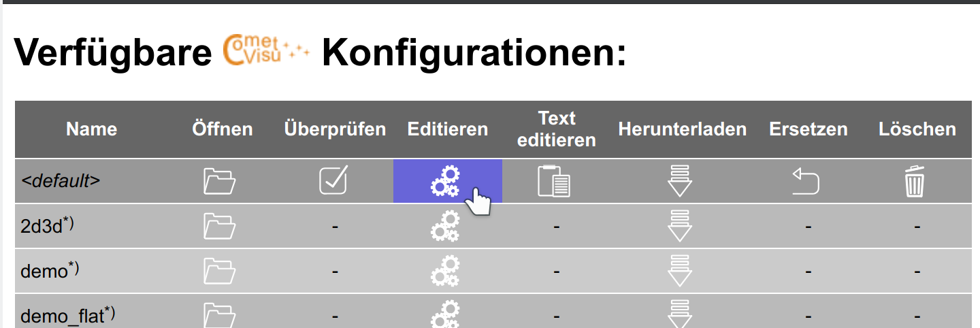Download the 2d3d configuration
980x328 pixels.
[x=681, y=226]
